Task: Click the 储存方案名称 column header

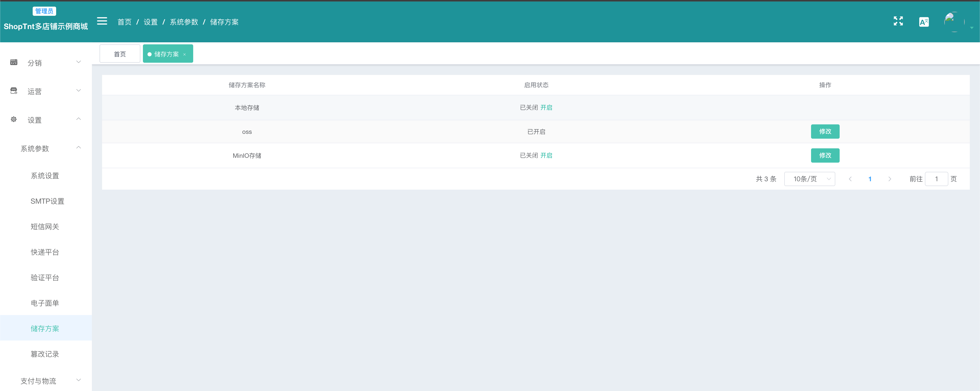Action: pyautogui.click(x=247, y=85)
